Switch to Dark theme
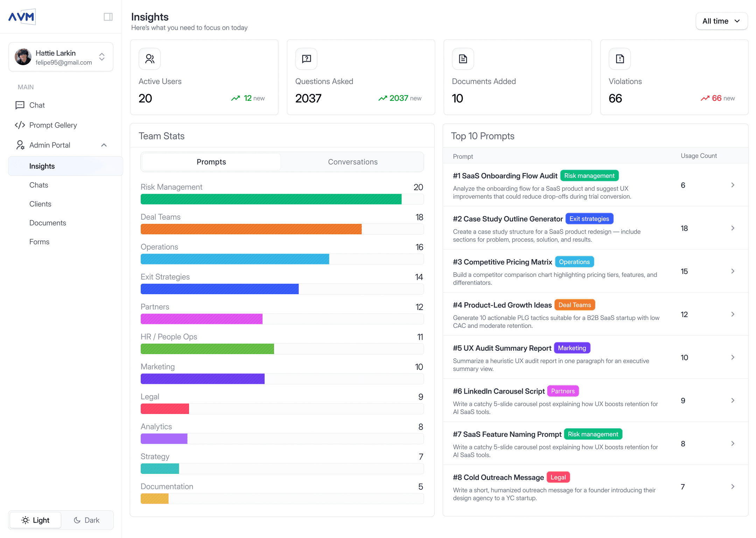The width and height of the screenshot is (756, 538). 87,520
